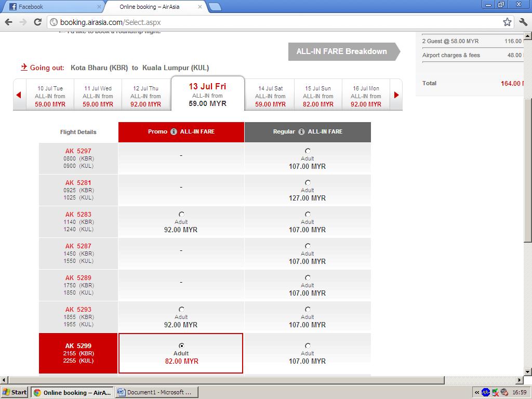The height and width of the screenshot is (399, 532).
Task: Click the browser forward arrow
Action: (23, 22)
